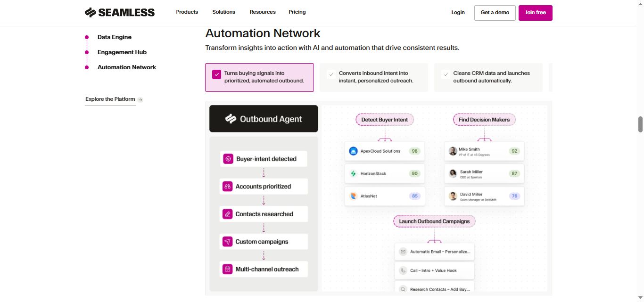The height and width of the screenshot is (302, 644).
Task: Click the pencil icon beside Contacts researched
Action: point(228,214)
